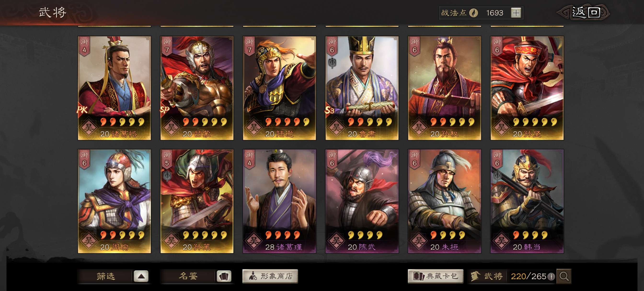Expand the 筛选 filter arrow

click(141, 276)
